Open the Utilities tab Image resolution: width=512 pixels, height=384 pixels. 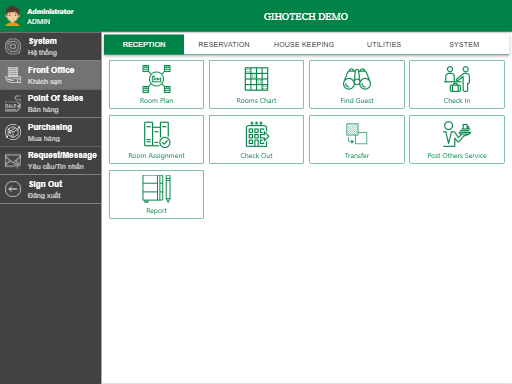384,44
